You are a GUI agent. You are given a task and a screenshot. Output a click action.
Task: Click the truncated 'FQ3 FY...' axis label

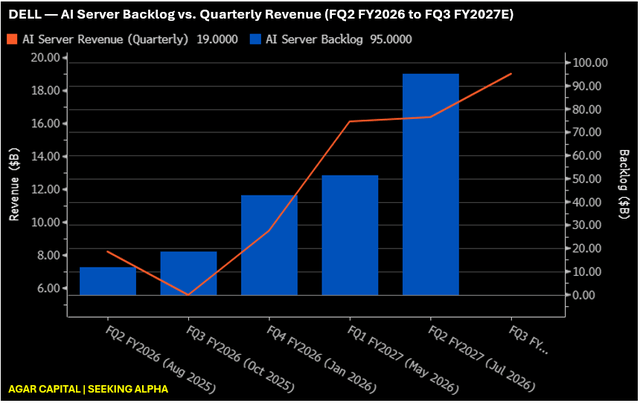click(529, 340)
